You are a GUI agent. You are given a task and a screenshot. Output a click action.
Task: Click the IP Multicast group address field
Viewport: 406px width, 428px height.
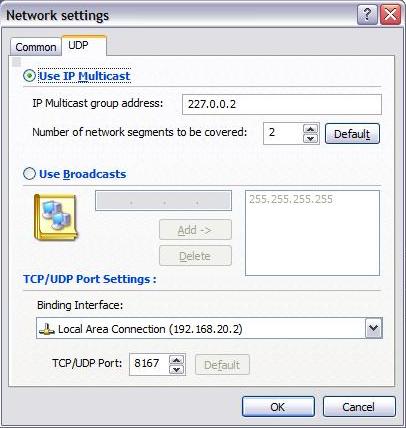click(x=282, y=104)
